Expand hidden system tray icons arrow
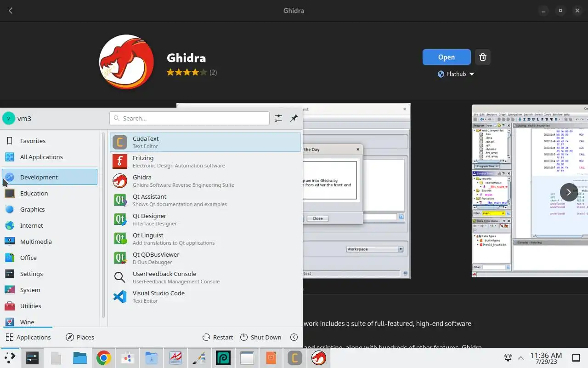Screen dimensions: 588x368 521,358
